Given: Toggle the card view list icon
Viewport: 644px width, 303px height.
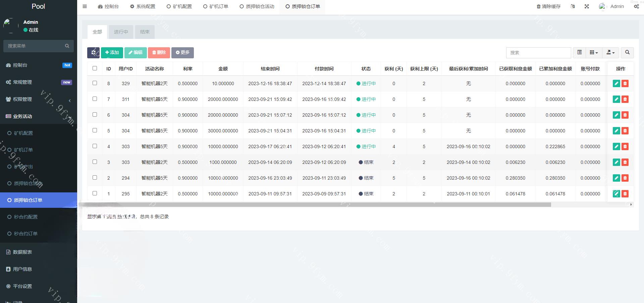Looking at the screenshot, I should point(579,53).
